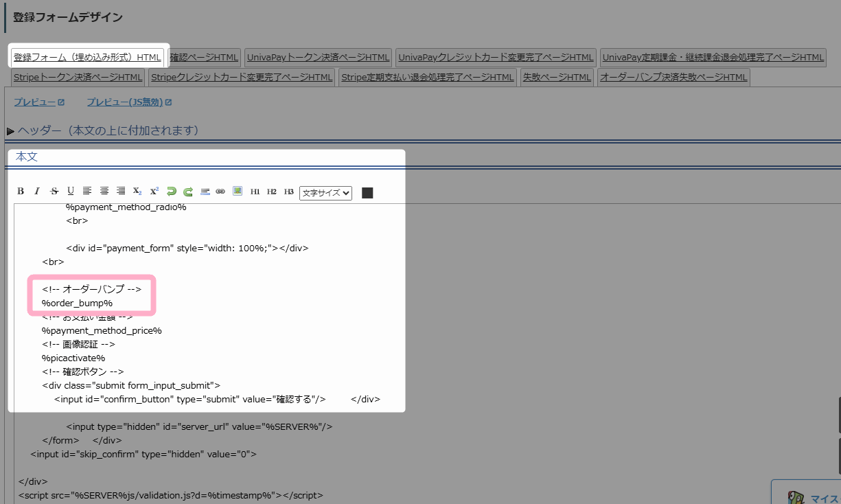Switch to Stripeトークン決済ページHTML tab
The image size is (841, 504).
pos(78,77)
